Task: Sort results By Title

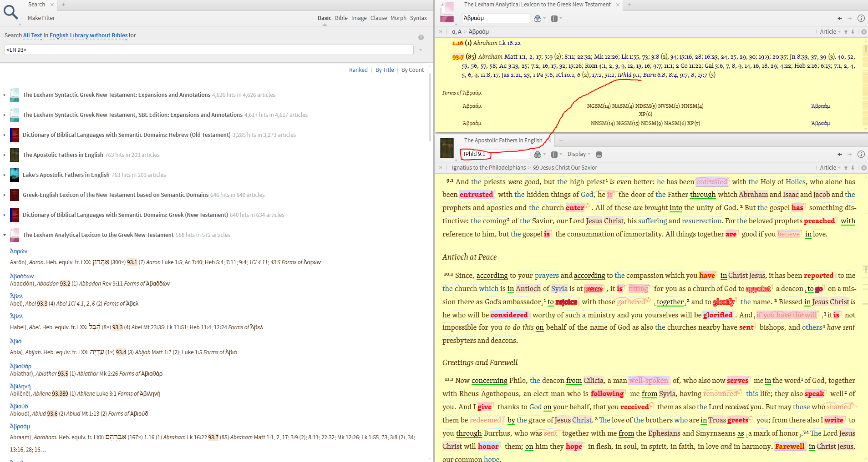Action: coord(385,70)
